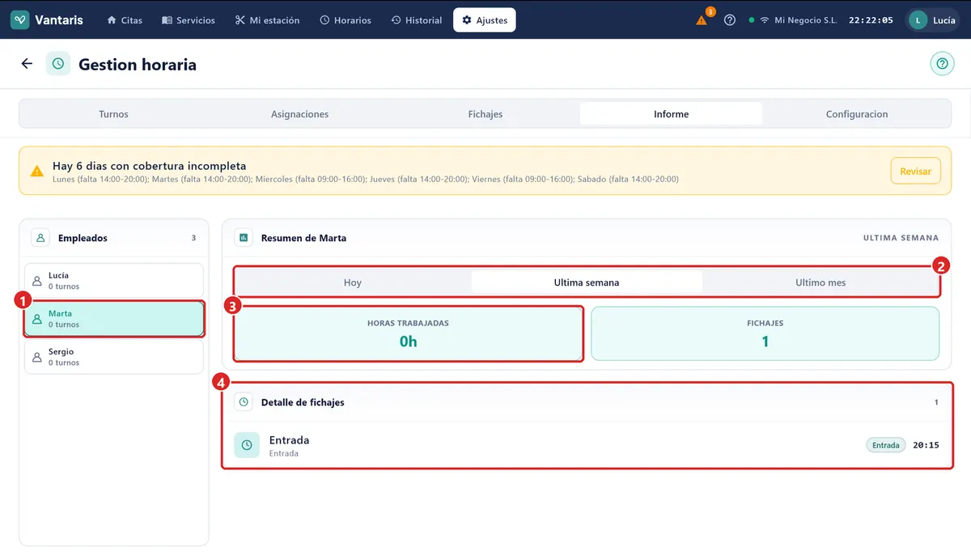This screenshot has height=560, width=971.
Task: Open the green help circle on the page header
Action: click(942, 64)
